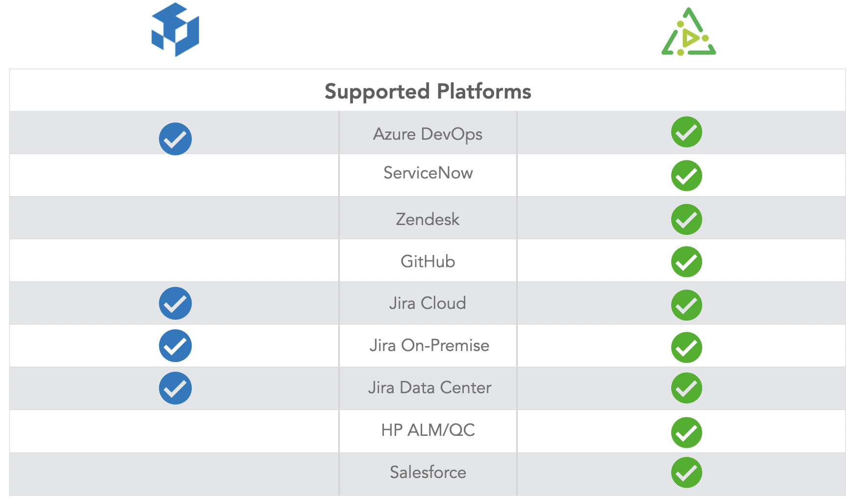The height and width of the screenshot is (504, 856).
Task: Click green checkmark for Zendesk
Action: pos(686,219)
